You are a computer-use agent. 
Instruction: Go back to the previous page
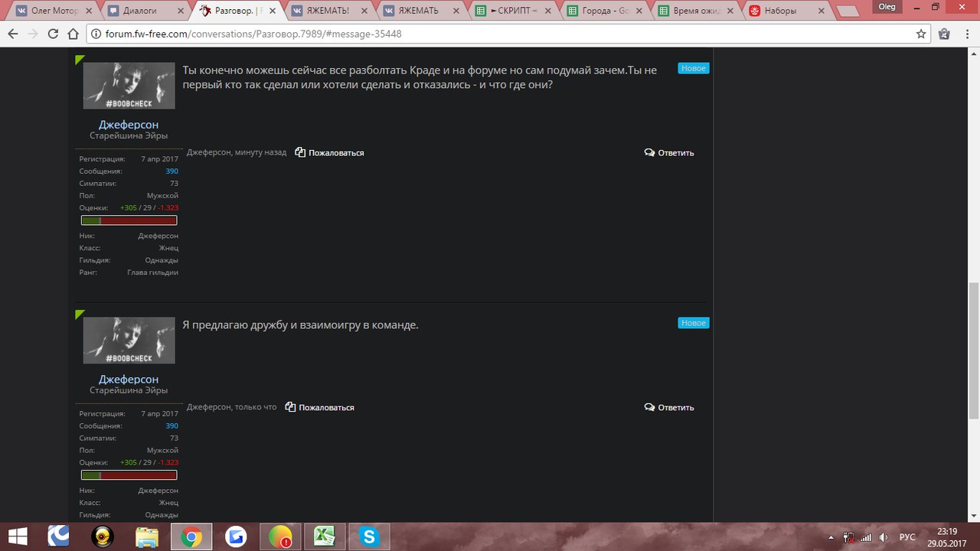[14, 34]
